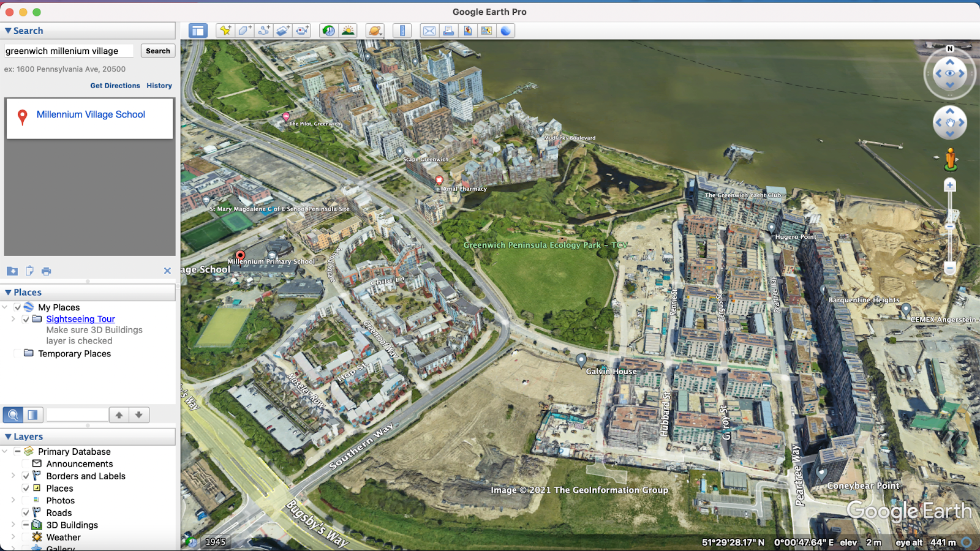The image size is (980, 551).
Task: Collapse the Search panel
Action: 8,31
